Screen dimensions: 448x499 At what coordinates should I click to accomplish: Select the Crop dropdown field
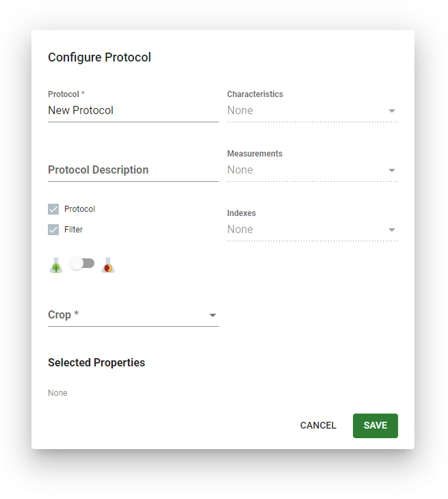(x=127, y=315)
